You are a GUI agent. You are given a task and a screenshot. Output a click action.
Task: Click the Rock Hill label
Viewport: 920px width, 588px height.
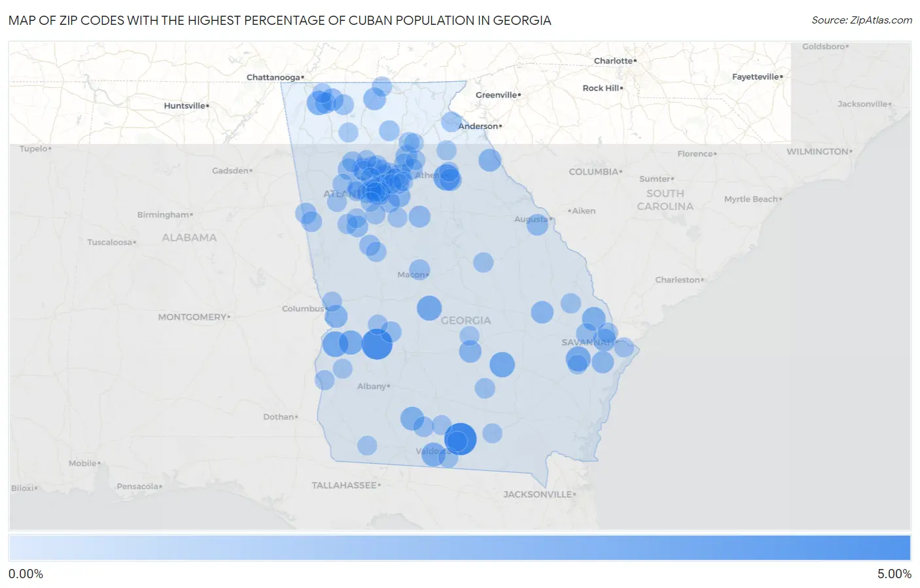pos(602,88)
